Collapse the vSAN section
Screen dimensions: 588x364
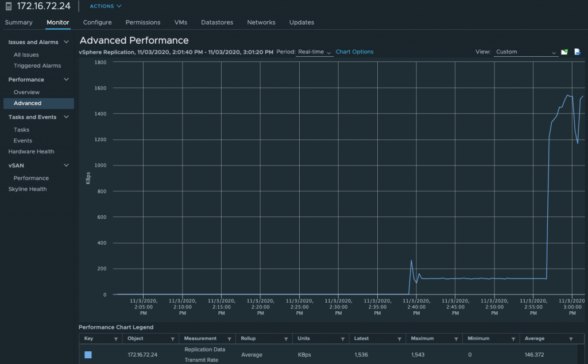tap(66, 165)
